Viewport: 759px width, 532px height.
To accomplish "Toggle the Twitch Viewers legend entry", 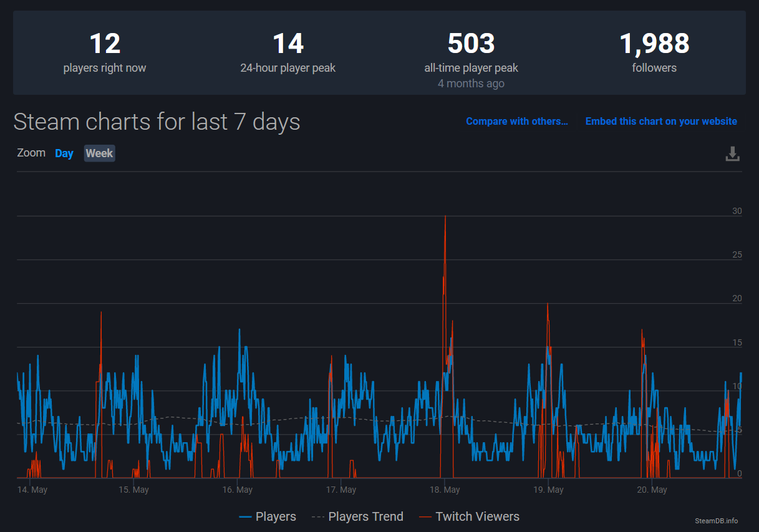I will 469,516.
